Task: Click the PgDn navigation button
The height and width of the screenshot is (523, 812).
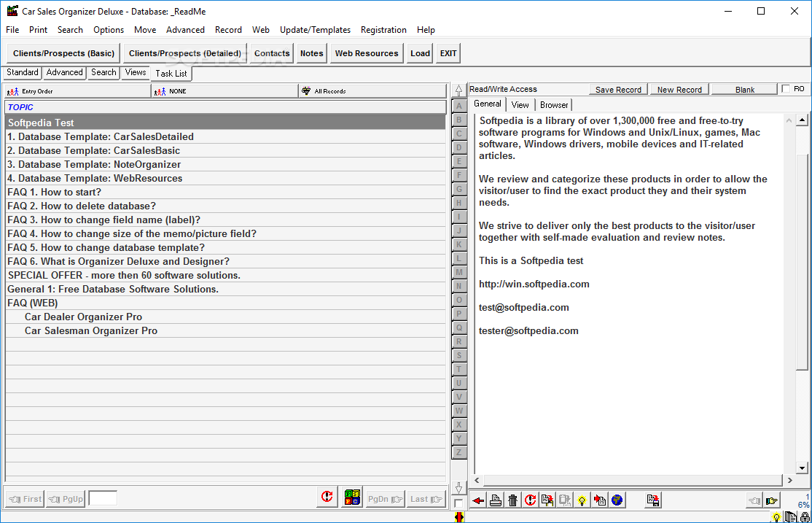Action: coord(385,499)
